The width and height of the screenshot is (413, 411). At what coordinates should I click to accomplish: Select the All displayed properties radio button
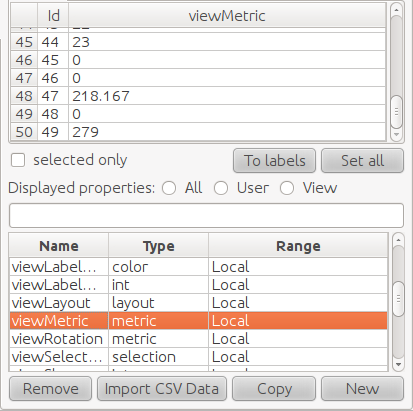point(169,188)
